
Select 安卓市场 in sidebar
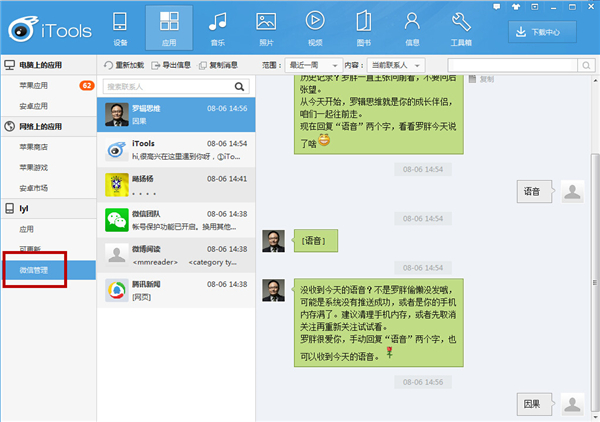[x=34, y=188]
